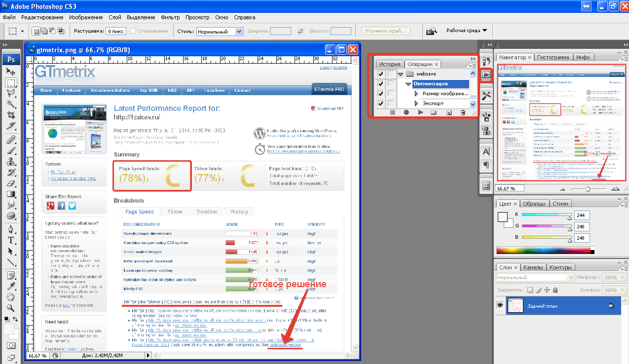Select the Crop tool
Image resolution: width=629 pixels, height=364 pixels.
(11, 114)
